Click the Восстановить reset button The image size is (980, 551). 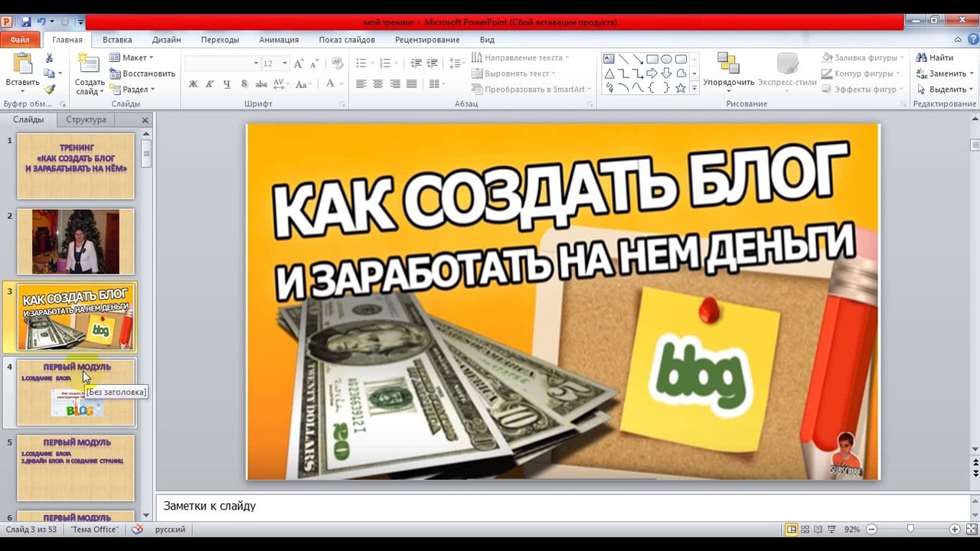pyautogui.click(x=142, y=73)
